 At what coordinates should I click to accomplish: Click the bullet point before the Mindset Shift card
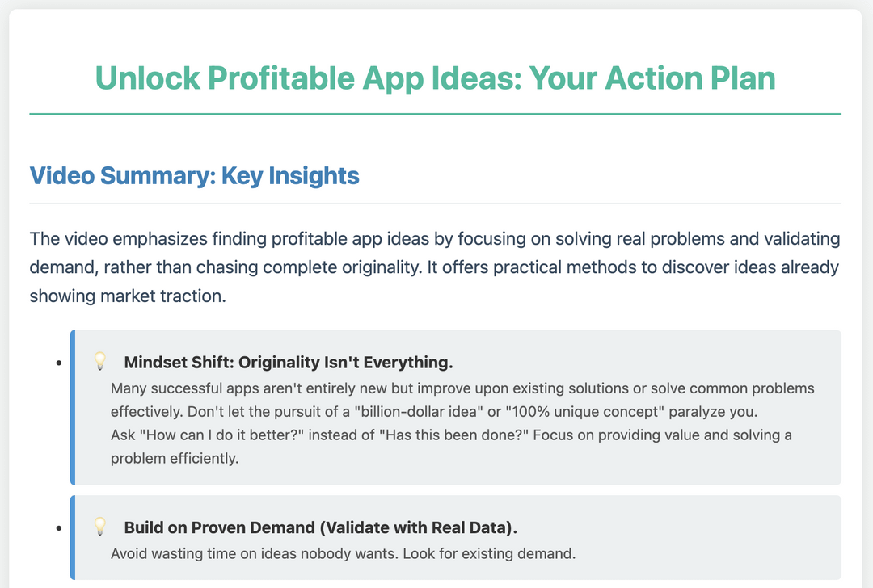point(58,363)
